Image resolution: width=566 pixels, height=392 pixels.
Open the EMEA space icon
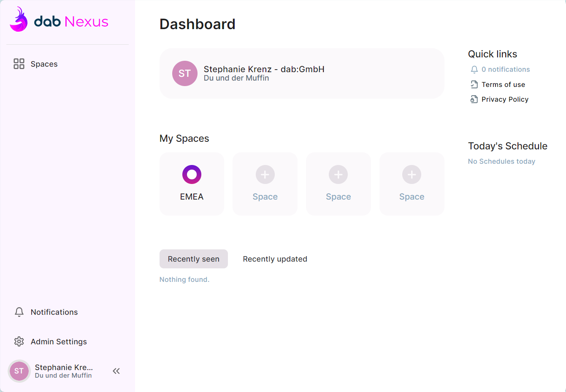click(192, 174)
